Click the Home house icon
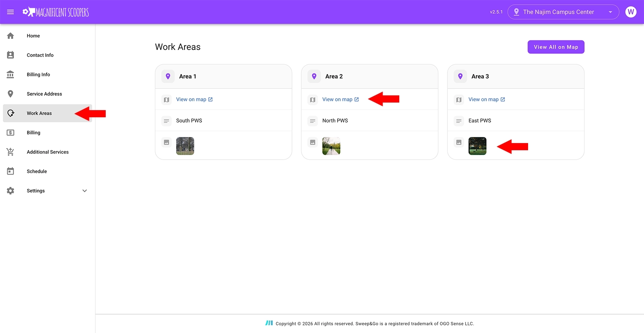The height and width of the screenshot is (333, 644). [x=11, y=36]
